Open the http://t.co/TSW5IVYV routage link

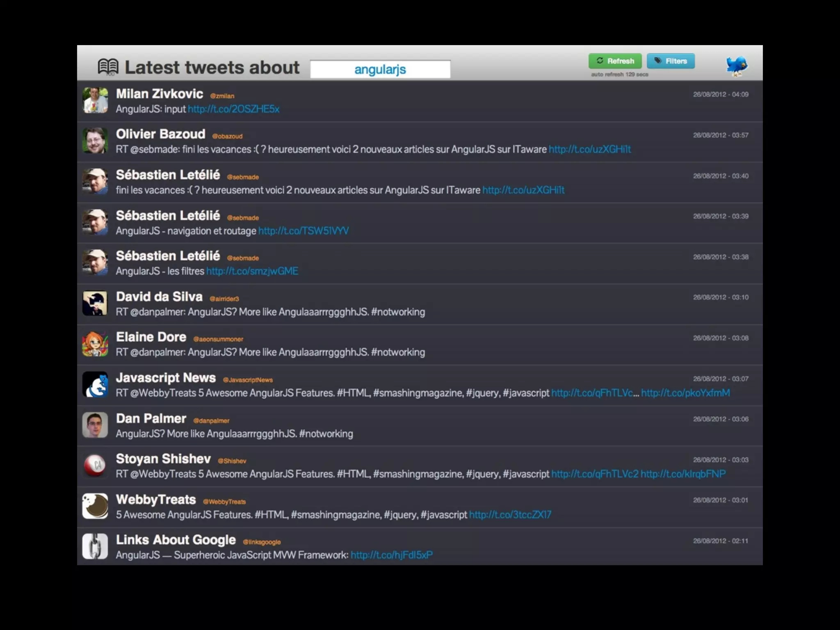304,231
